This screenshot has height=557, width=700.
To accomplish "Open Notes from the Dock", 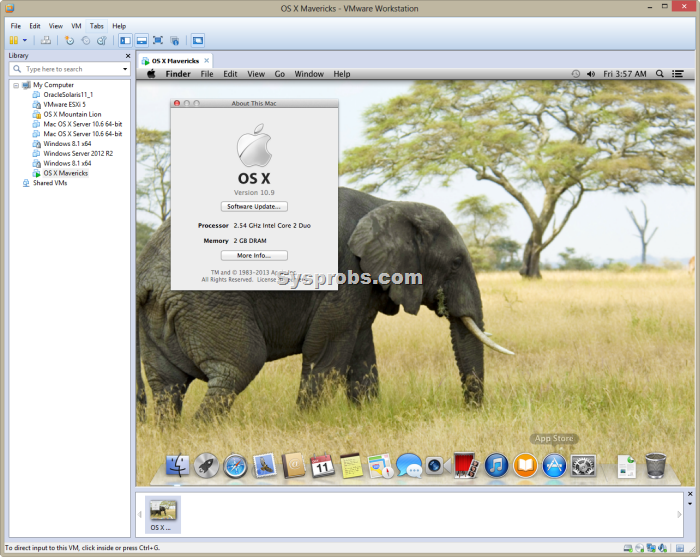I will 351,466.
